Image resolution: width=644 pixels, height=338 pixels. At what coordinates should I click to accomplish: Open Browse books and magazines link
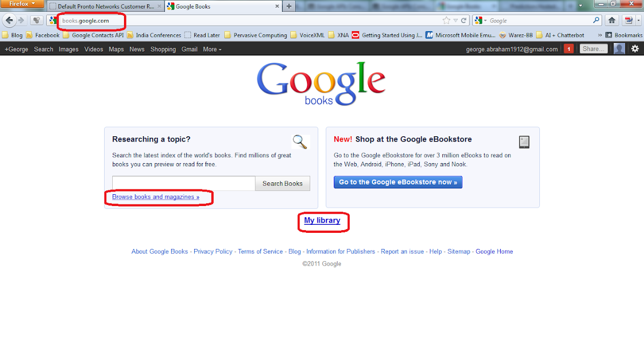[x=156, y=197]
